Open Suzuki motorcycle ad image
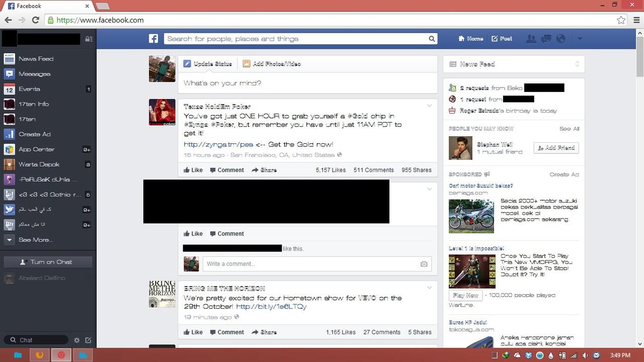The height and width of the screenshot is (362, 644). point(471,216)
